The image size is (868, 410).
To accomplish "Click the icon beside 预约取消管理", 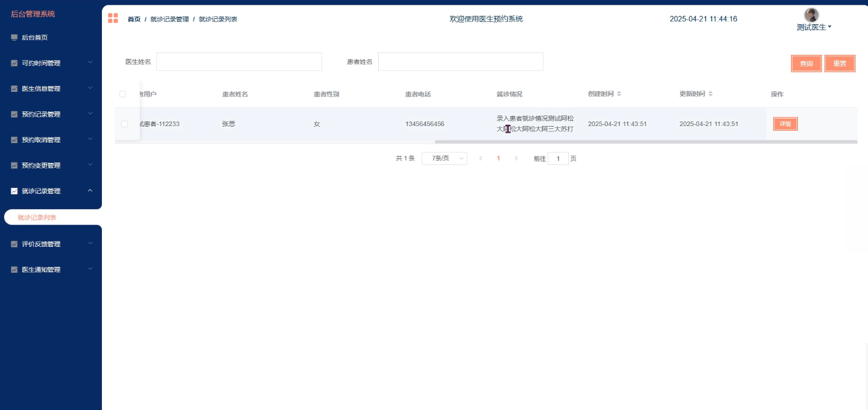I will coord(14,140).
